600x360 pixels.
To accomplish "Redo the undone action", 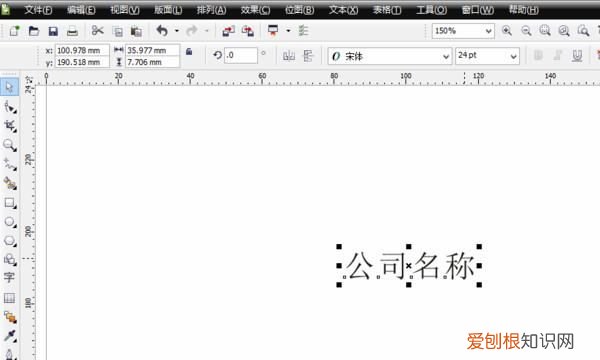I will pyautogui.click(x=191, y=31).
